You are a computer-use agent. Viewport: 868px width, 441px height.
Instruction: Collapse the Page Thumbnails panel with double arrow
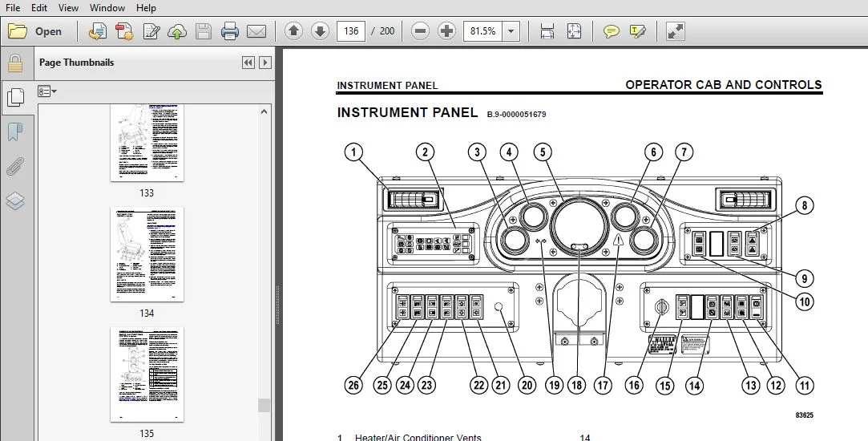point(248,63)
